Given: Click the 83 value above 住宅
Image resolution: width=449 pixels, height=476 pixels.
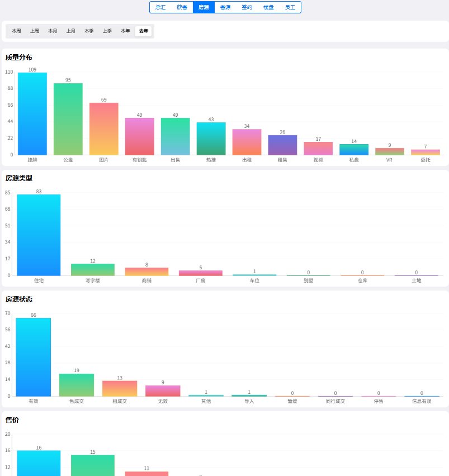Looking at the screenshot, I should (39, 192).
